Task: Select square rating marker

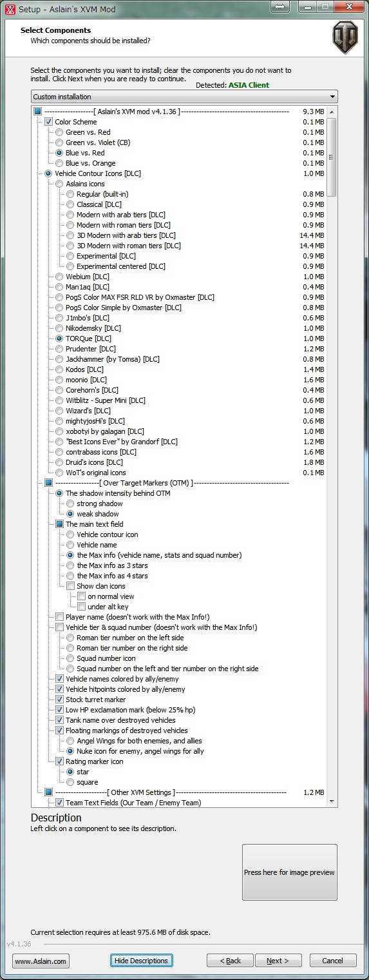Action: click(70, 782)
